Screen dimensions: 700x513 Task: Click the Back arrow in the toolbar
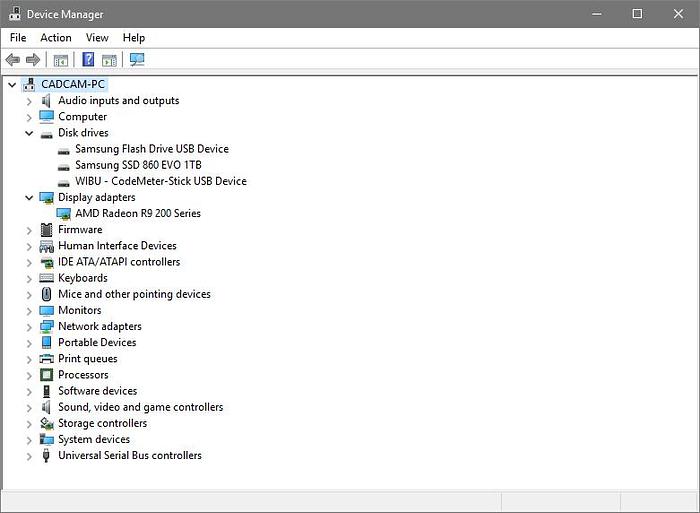coord(13,60)
